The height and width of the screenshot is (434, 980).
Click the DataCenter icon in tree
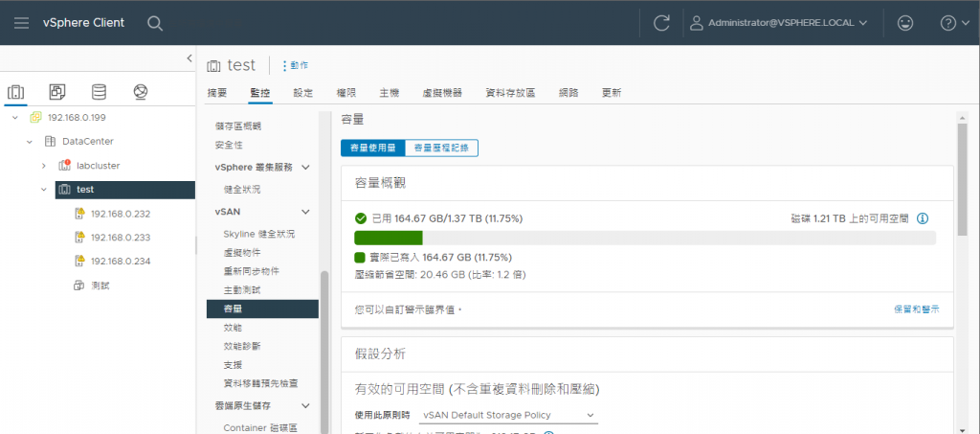point(50,142)
